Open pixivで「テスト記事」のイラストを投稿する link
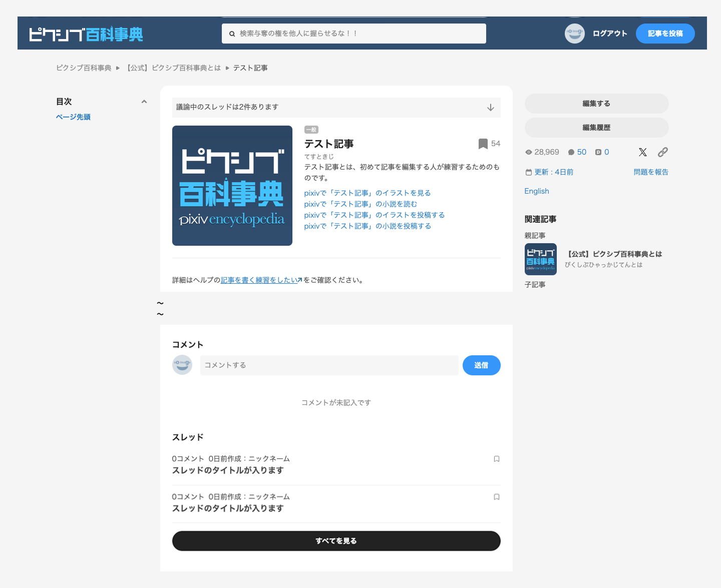The width and height of the screenshot is (721, 588). tap(375, 215)
